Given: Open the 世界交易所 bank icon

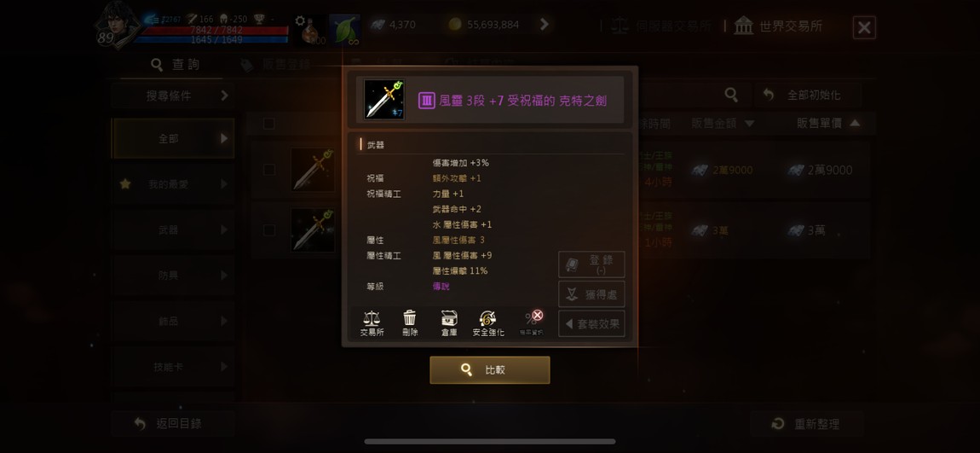Looking at the screenshot, I should tap(743, 26).
